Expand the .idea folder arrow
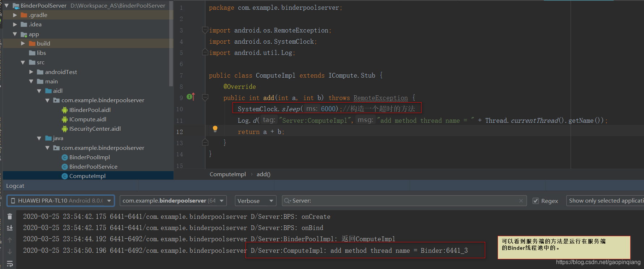 (x=15, y=25)
